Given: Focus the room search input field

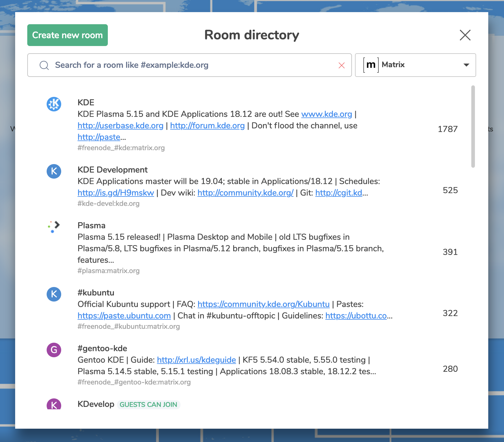Looking at the screenshot, I should click(194, 65).
